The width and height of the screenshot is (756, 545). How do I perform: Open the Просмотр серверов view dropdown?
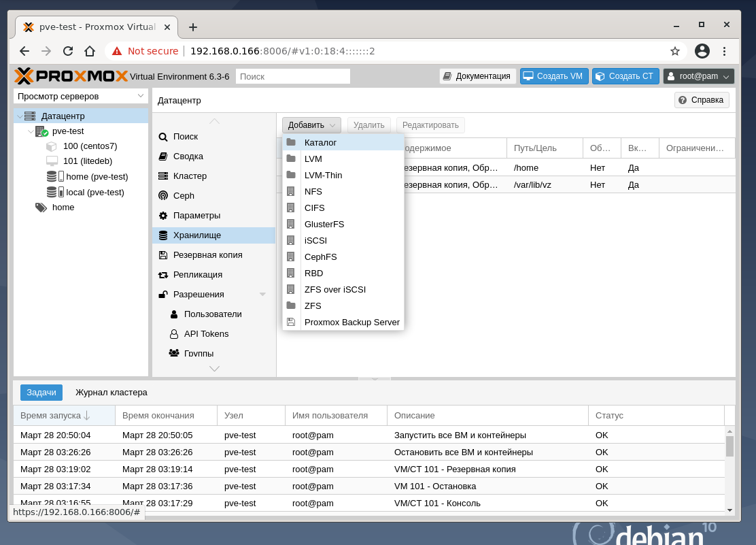[81, 96]
